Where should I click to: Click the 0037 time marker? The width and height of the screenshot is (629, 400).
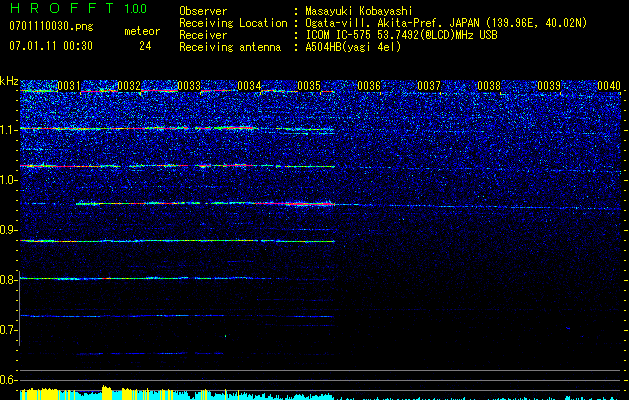click(x=429, y=86)
